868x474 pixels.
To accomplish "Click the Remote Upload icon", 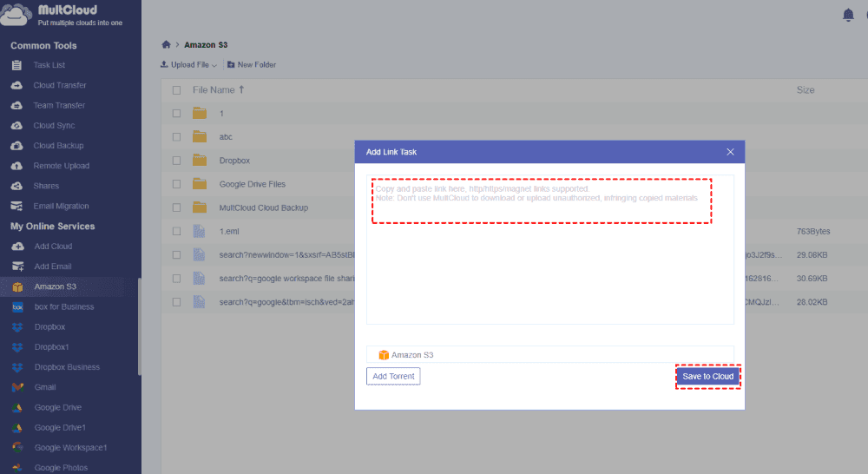I will tap(16, 166).
